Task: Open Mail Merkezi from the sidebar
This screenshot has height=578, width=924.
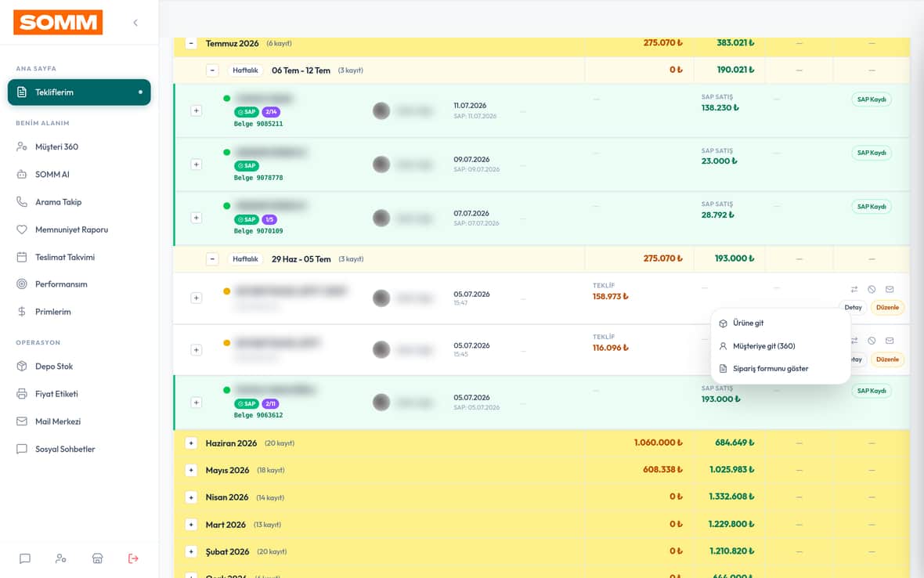Action: tap(79, 421)
